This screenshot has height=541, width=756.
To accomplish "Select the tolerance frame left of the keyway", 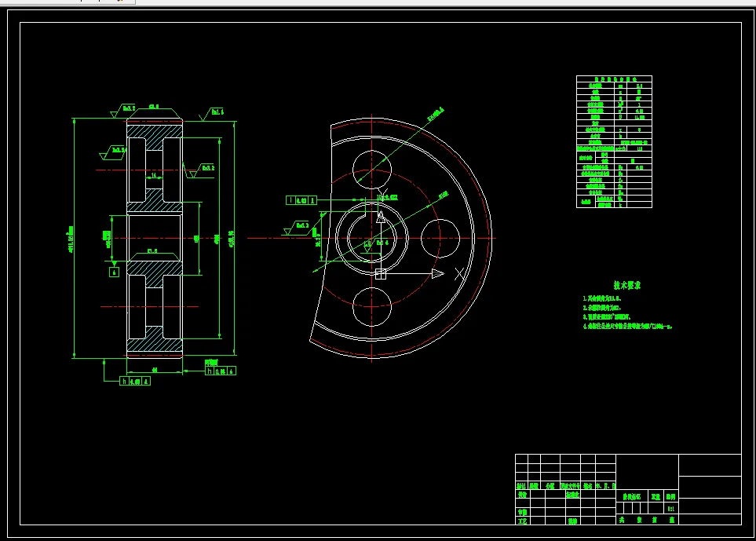I will (301, 200).
